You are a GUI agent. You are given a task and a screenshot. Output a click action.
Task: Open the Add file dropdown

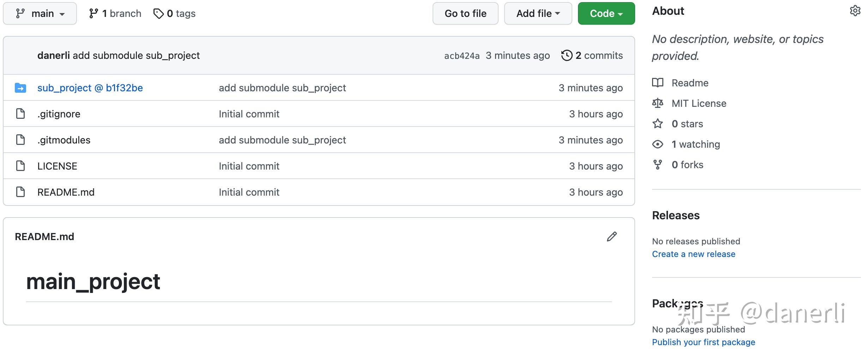[538, 13]
